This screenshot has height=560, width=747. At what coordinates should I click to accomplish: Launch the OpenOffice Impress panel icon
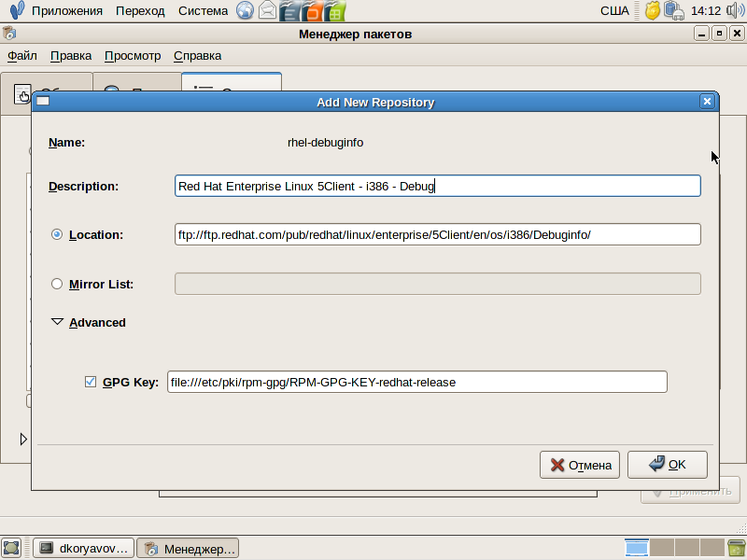[313, 11]
